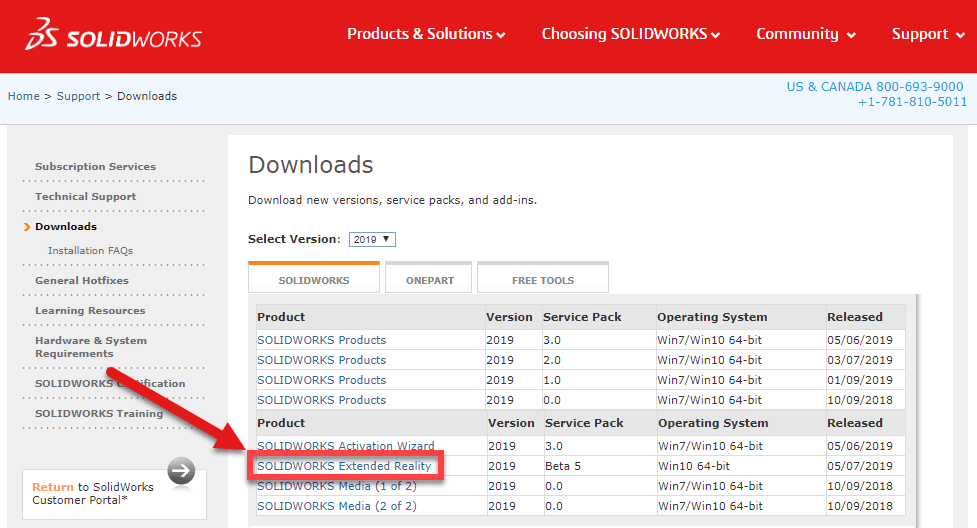The width and height of the screenshot is (977, 528).
Task: Open the Select Version 2019 dropdown
Action: (372, 239)
